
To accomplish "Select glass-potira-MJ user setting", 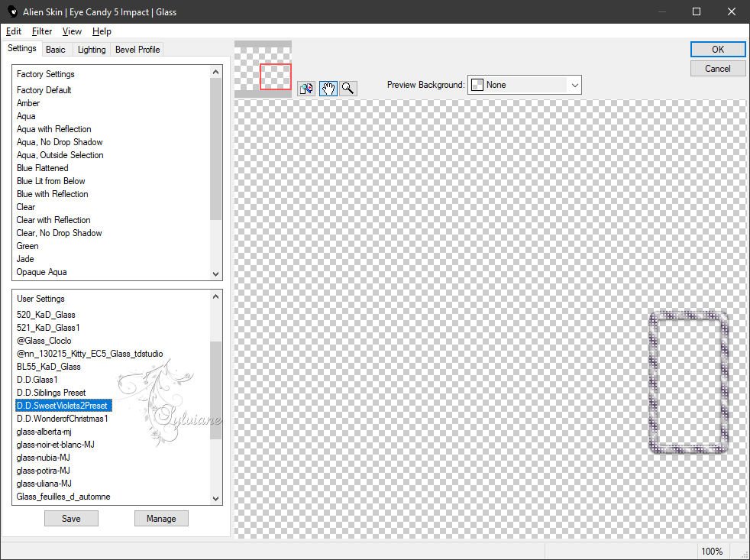I will (43, 470).
